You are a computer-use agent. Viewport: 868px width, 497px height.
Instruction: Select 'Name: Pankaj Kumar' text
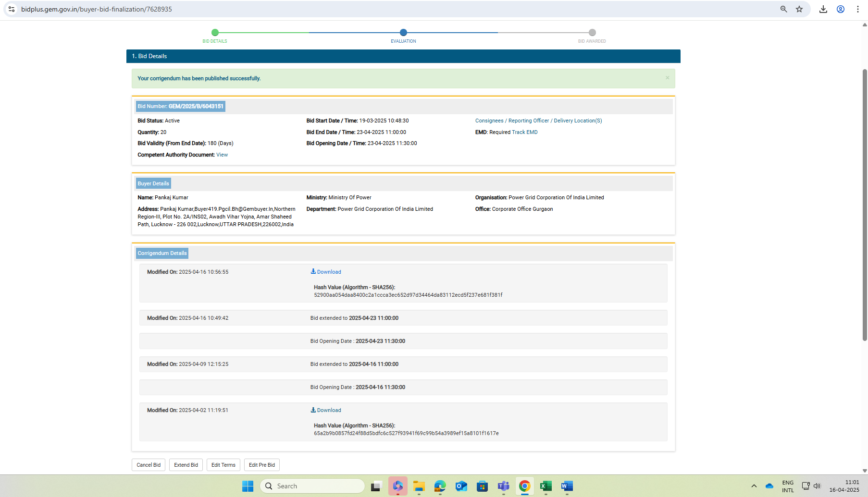(163, 197)
